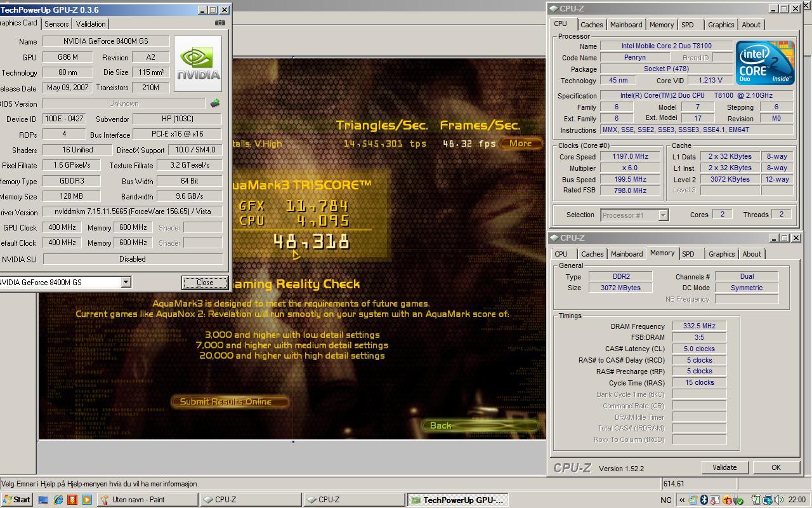This screenshot has height=508, width=812.
Task: Open Graphics tab in the upper CPU-Z window
Action: (x=721, y=25)
